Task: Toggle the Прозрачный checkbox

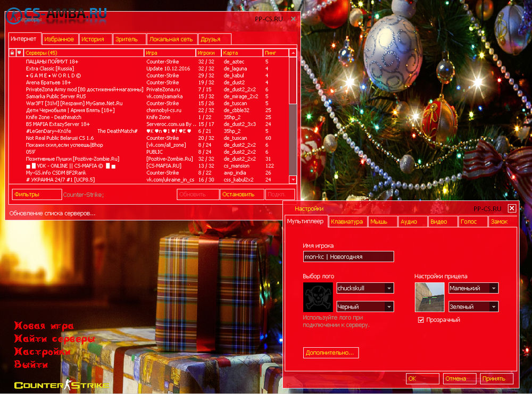Action: [421, 320]
